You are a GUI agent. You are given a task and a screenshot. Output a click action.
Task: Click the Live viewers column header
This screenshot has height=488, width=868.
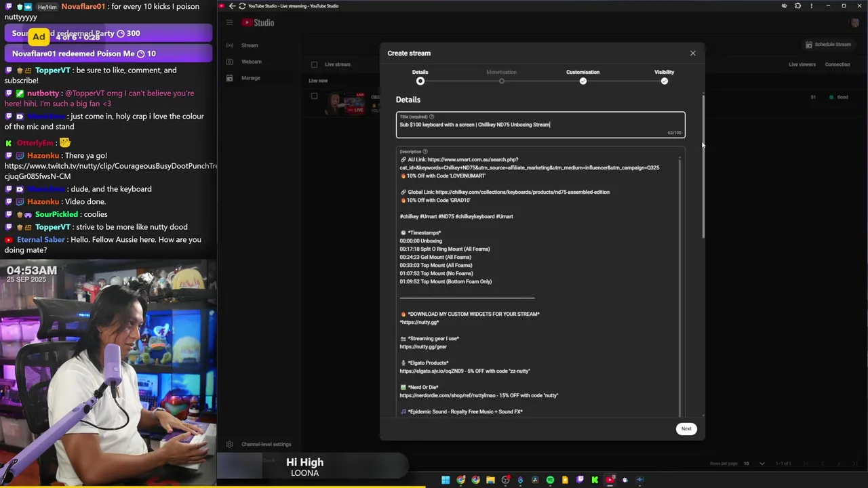802,64
